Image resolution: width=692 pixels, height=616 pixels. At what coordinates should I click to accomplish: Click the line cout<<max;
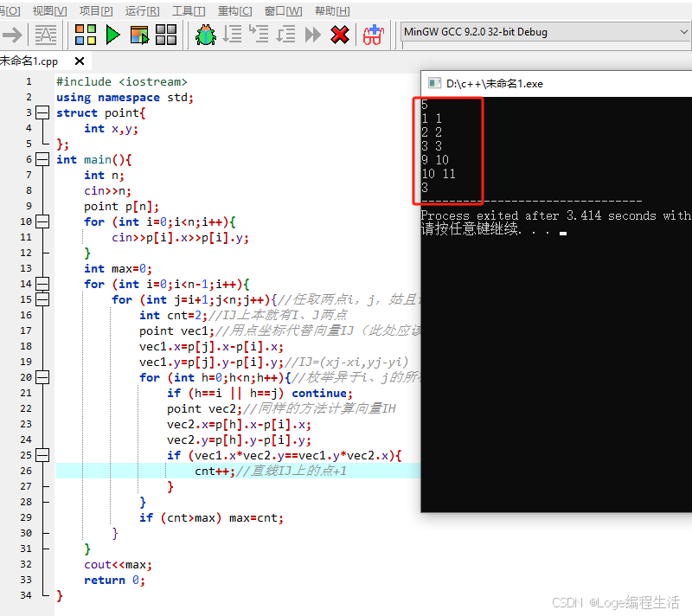pyautogui.click(x=118, y=565)
